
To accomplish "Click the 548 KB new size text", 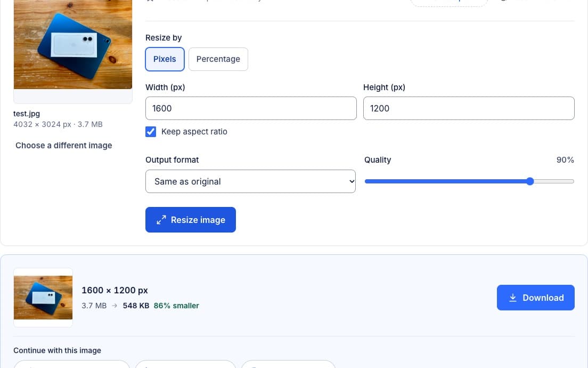I will tap(136, 306).
